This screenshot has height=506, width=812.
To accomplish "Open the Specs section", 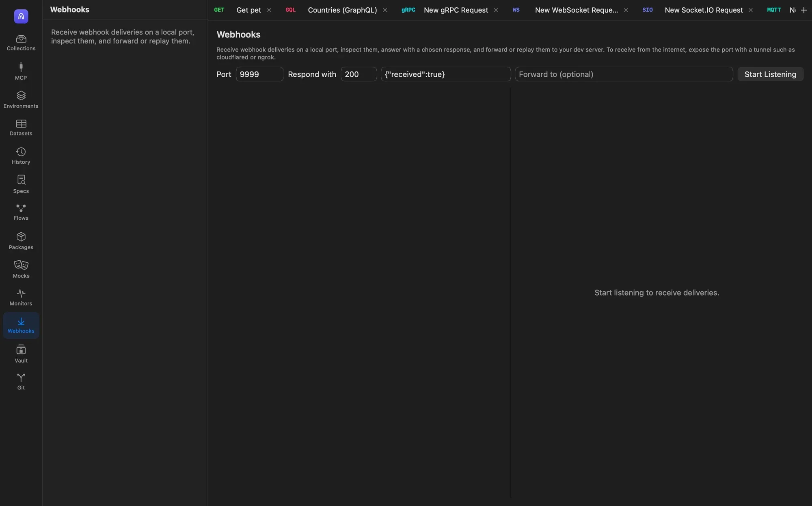I will (x=21, y=184).
